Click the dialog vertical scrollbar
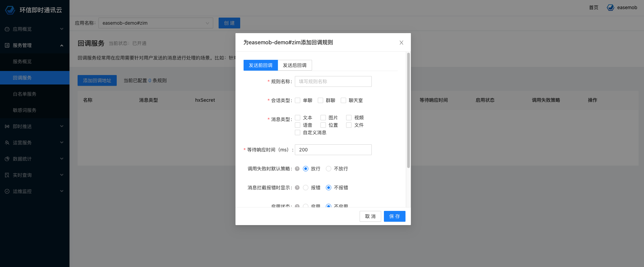This screenshot has width=644, height=267. [x=409, y=110]
